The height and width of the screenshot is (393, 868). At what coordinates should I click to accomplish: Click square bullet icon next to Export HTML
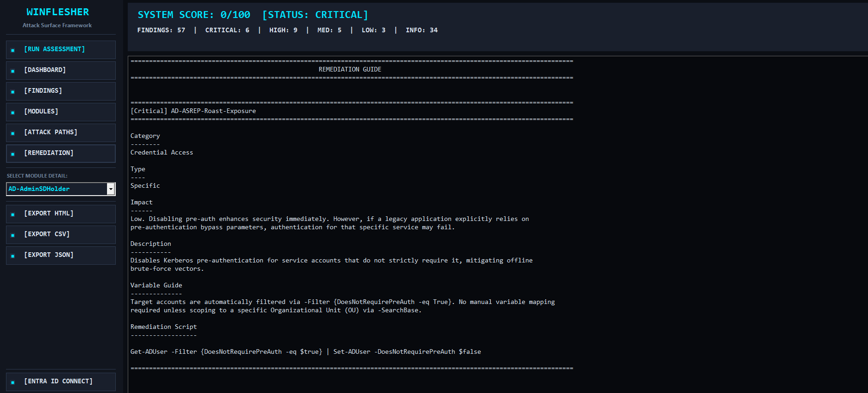point(13,214)
